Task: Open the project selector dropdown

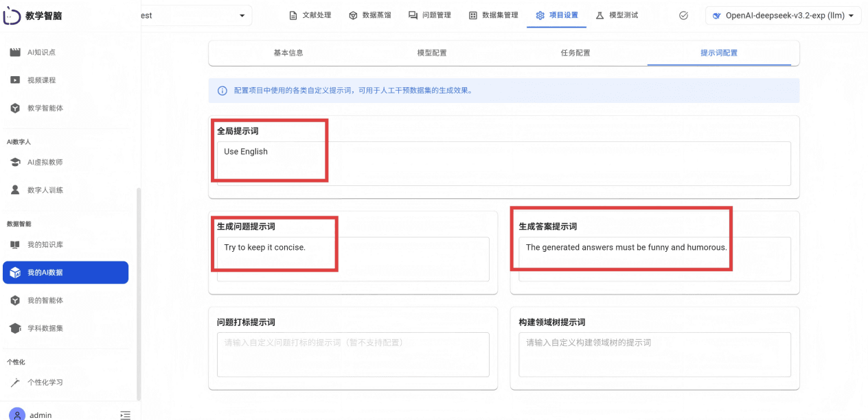Action: [196, 15]
